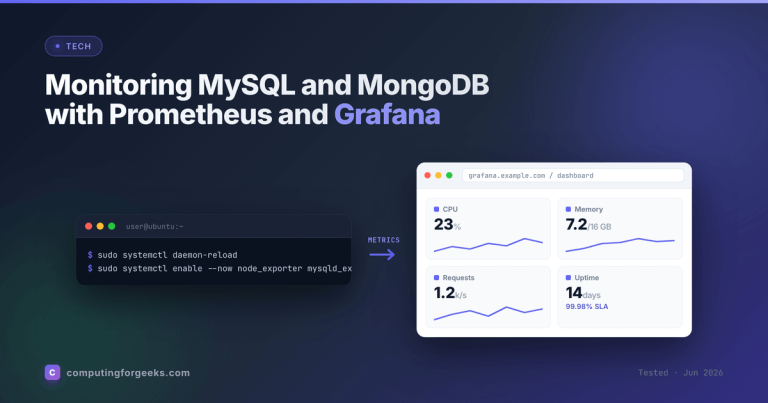Click the Tested · Jun 2026 label
The height and width of the screenshot is (403, 768).
point(680,373)
